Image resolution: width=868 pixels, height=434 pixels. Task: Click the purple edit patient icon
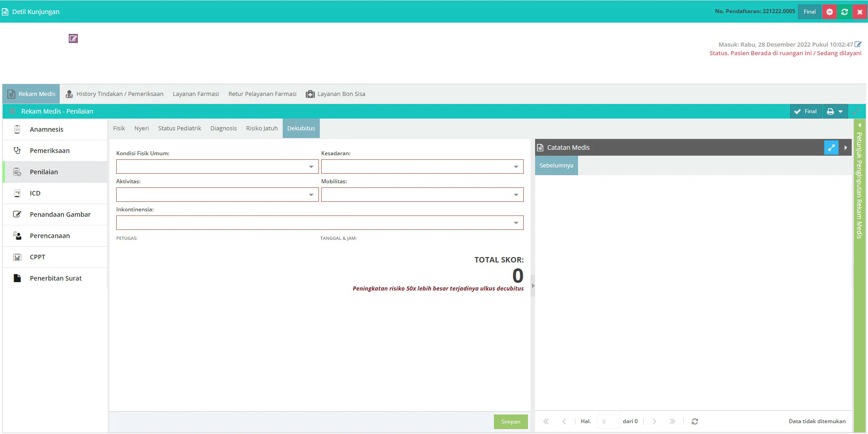click(x=73, y=38)
